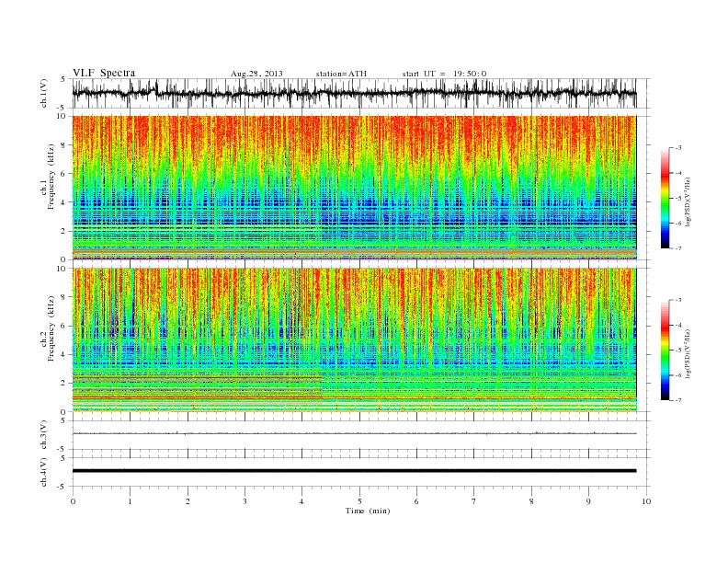This screenshot has height=563, width=728.
Task: Click time axis tick label 4
Action: (301, 501)
